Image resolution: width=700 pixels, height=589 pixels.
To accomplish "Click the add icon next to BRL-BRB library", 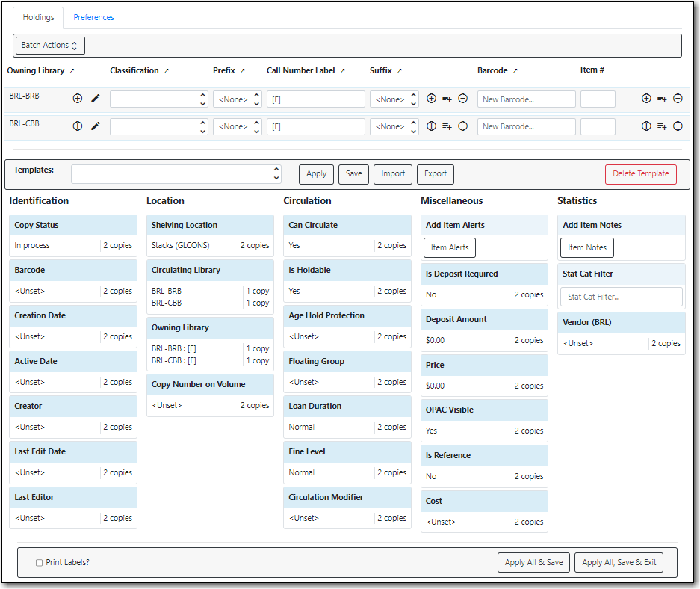I will click(78, 99).
